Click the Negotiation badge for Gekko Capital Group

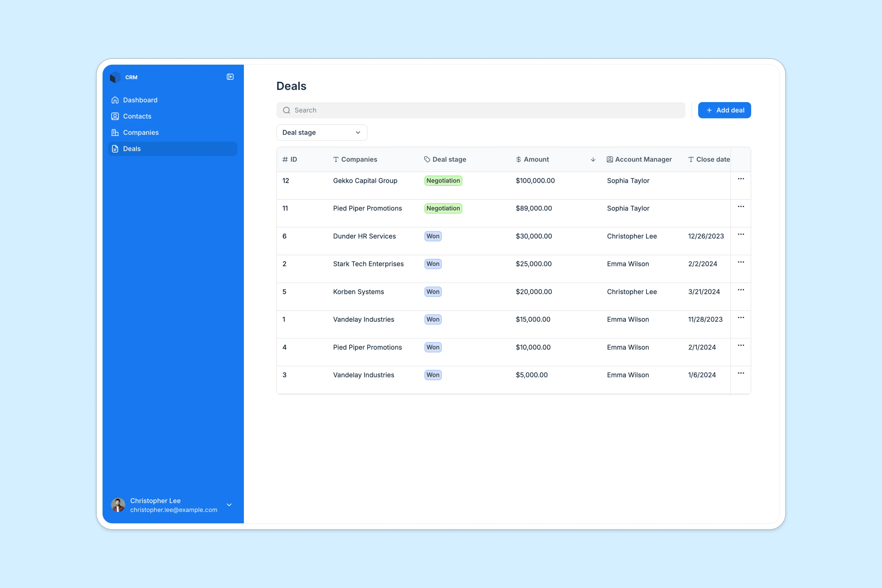pos(443,180)
